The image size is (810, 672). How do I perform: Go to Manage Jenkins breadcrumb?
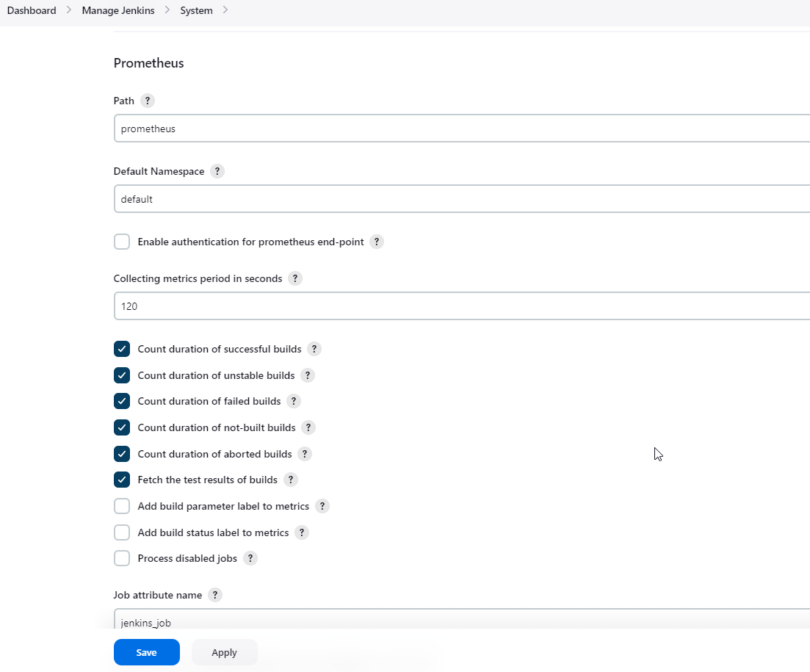pos(118,10)
